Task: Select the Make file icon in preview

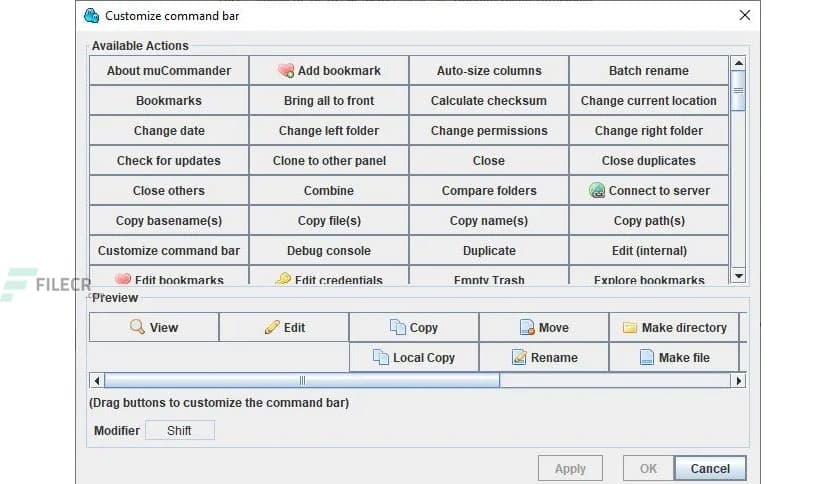Action: coord(647,357)
